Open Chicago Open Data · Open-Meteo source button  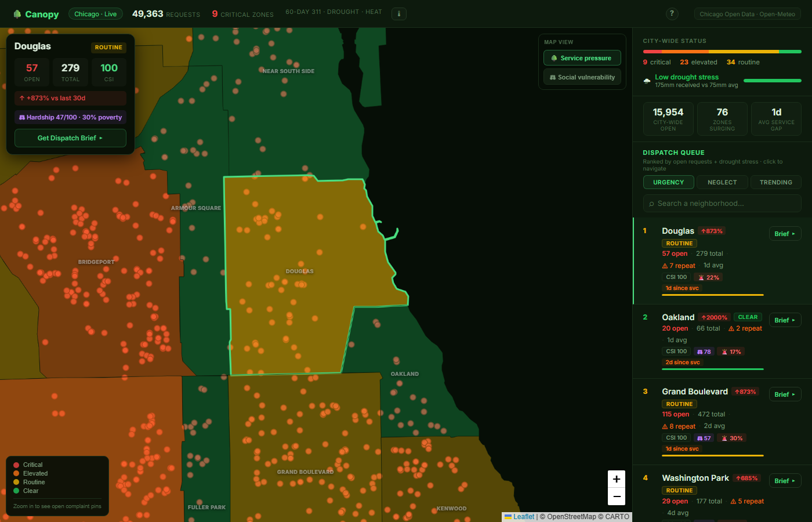pyautogui.click(x=747, y=14)
